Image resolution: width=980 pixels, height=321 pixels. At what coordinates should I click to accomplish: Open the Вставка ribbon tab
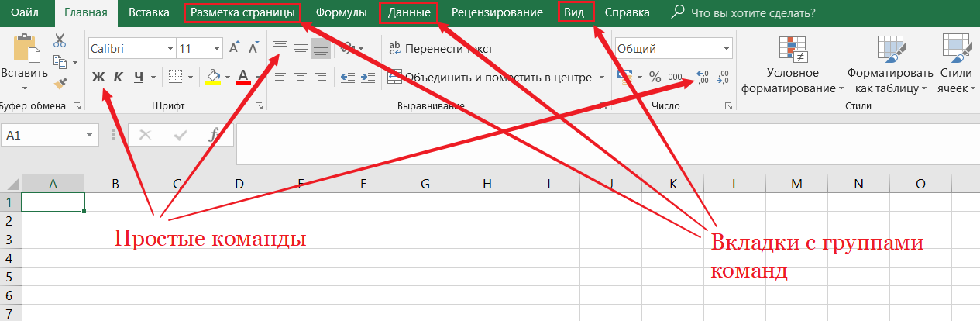pyautogui.click(x=149, y=12)
